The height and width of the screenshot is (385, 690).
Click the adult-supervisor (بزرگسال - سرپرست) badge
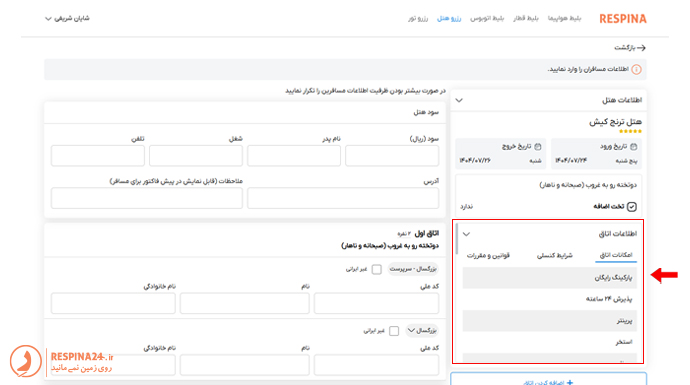(x=413, y=269)
